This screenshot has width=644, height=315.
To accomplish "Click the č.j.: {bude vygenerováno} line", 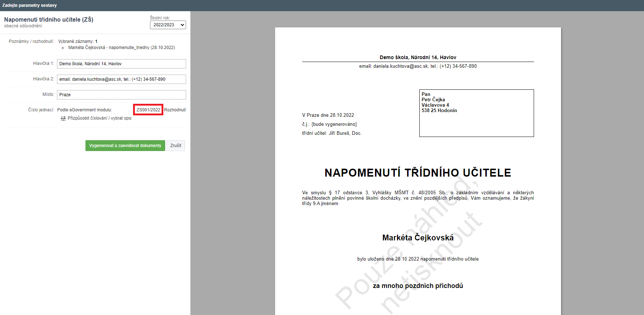I will click(330, 124).
